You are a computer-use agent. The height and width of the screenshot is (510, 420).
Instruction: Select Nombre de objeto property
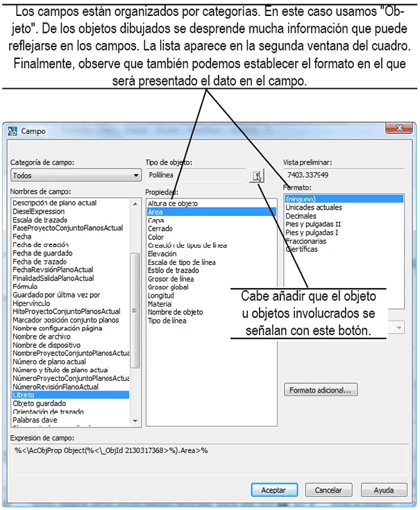point(176,312)
